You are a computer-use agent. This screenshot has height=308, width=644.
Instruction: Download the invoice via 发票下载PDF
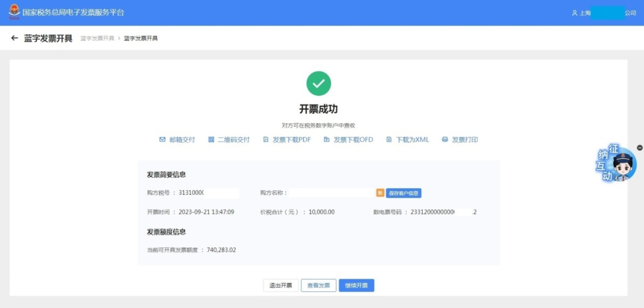tap(287, 140)
